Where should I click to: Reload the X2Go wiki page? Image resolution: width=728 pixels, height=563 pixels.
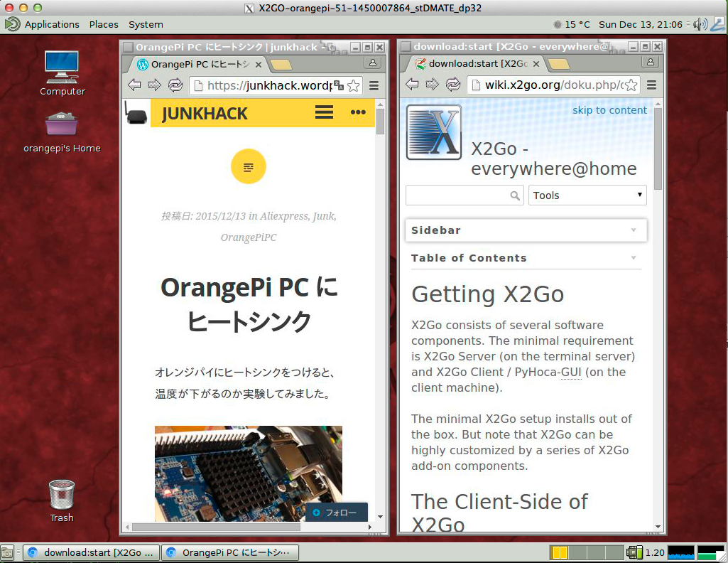[452, 85]
